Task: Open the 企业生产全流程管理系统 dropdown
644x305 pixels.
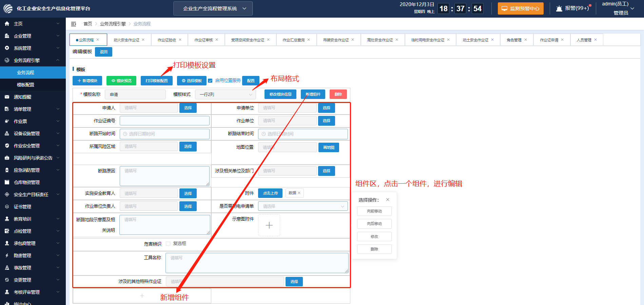Action: pyautogui.click(x=213, y=8)
